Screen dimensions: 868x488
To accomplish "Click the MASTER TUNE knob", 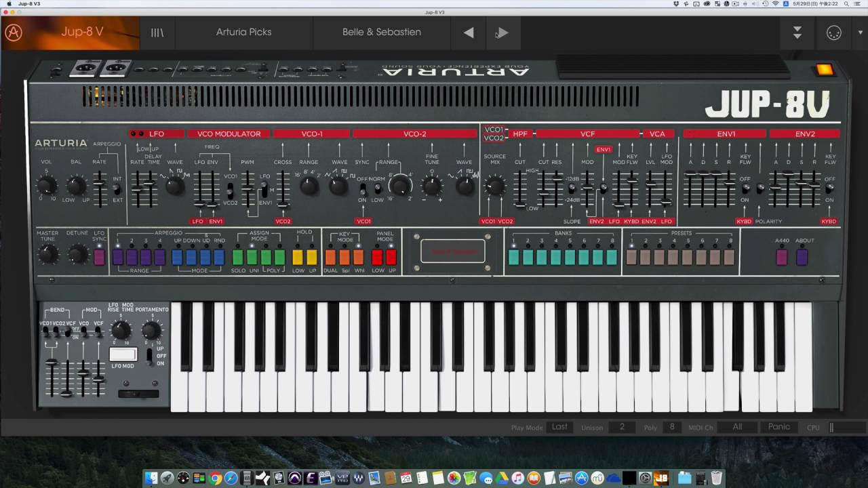I will click(47, 254).
